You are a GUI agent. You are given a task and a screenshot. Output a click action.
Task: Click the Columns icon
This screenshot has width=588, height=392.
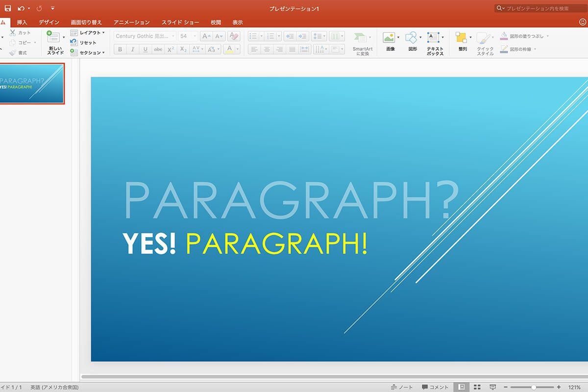336,36
